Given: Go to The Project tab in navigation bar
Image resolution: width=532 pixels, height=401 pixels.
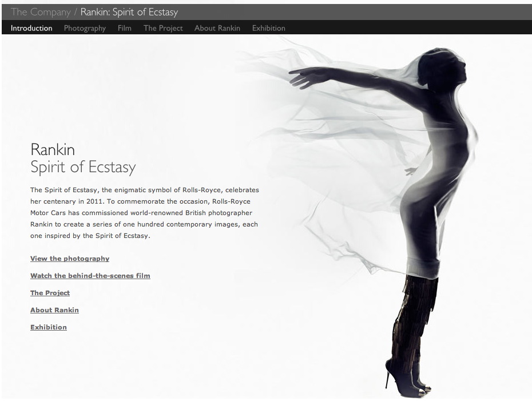Looking at the screenshot, I should coord(163,28).
